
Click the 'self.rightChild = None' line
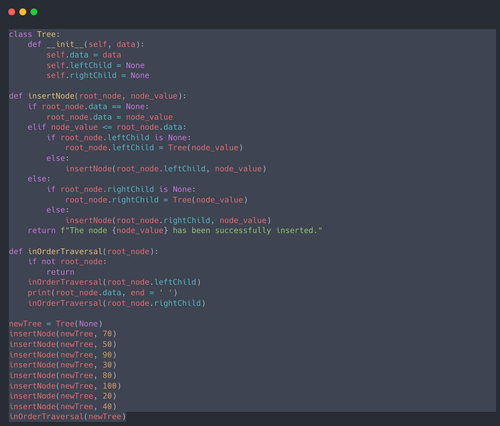tap(98, 75)
